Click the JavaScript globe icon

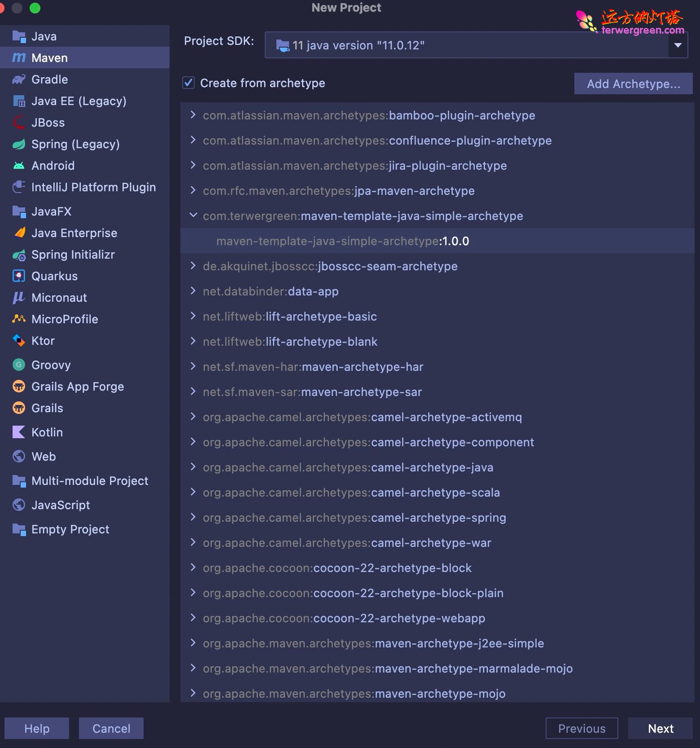19,505
